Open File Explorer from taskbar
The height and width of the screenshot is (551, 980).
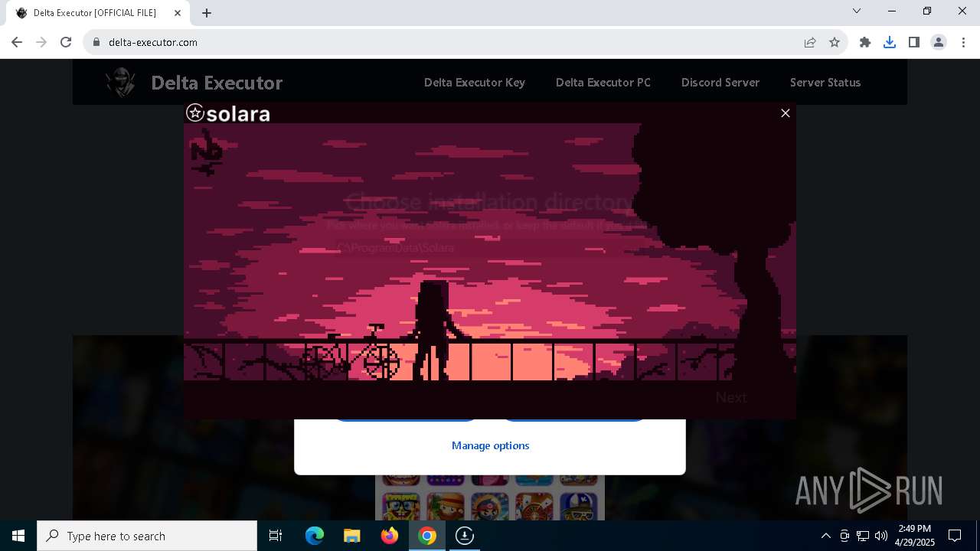[x=352, y=536]
